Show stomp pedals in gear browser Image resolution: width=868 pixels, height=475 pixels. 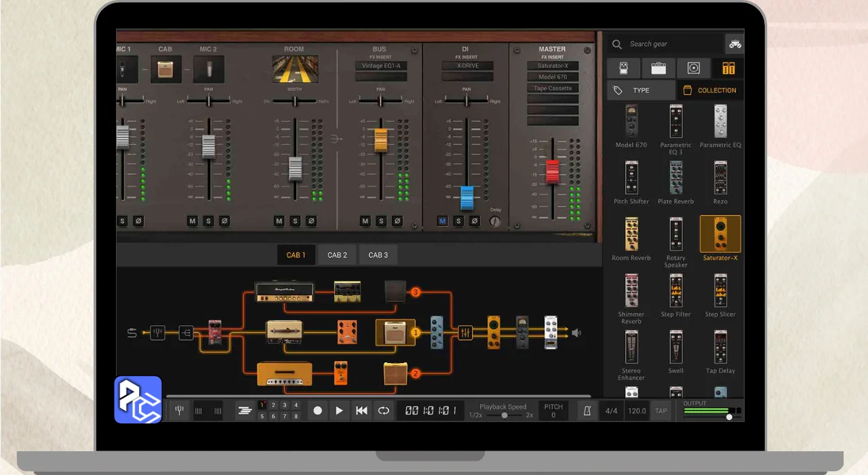[x=624, y=68]
